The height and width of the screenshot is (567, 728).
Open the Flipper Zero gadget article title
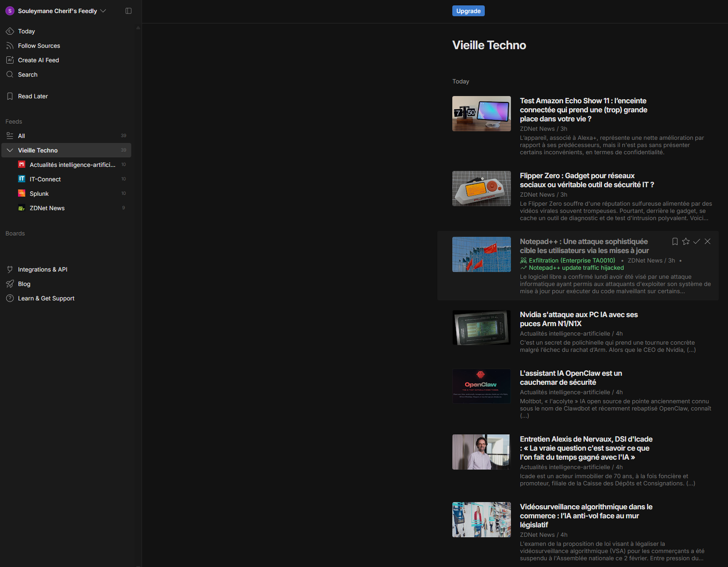coord(587,180)
